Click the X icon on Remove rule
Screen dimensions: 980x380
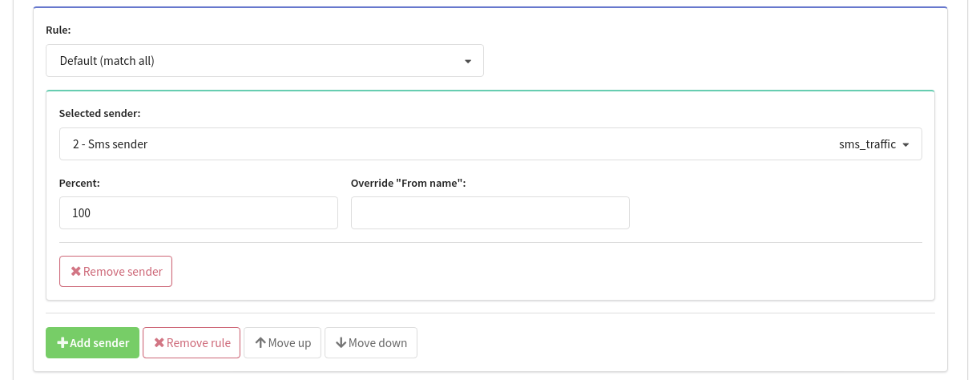click(159, 343)
